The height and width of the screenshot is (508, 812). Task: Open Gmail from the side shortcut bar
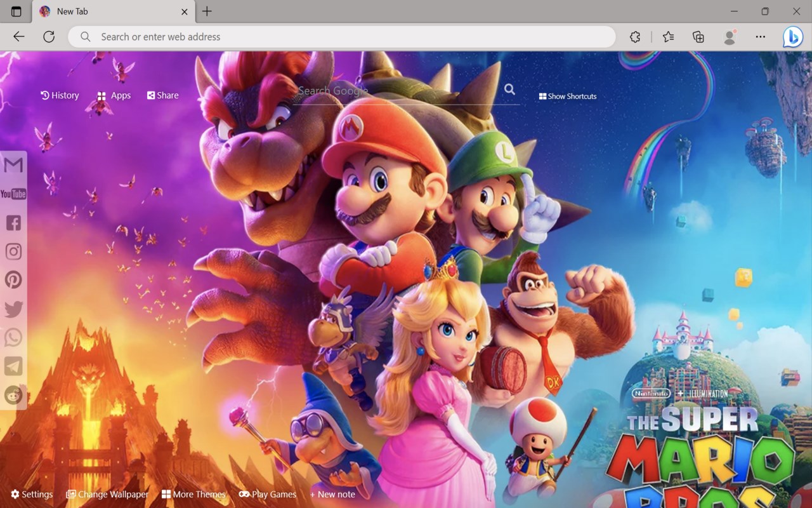click(x=13, y=165)
